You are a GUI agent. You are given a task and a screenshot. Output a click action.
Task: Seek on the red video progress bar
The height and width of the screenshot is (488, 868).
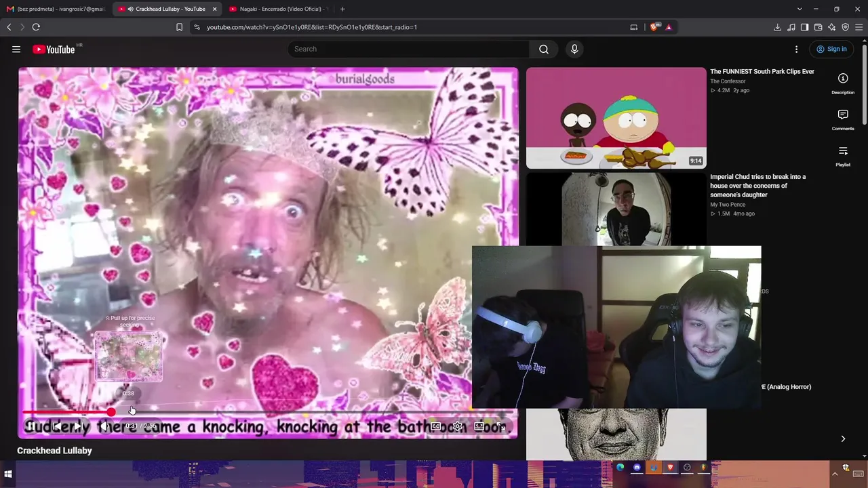click(x=268, y=412)
